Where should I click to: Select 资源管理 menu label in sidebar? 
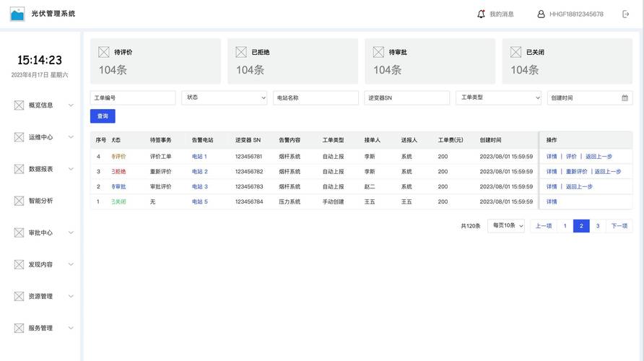40,296
